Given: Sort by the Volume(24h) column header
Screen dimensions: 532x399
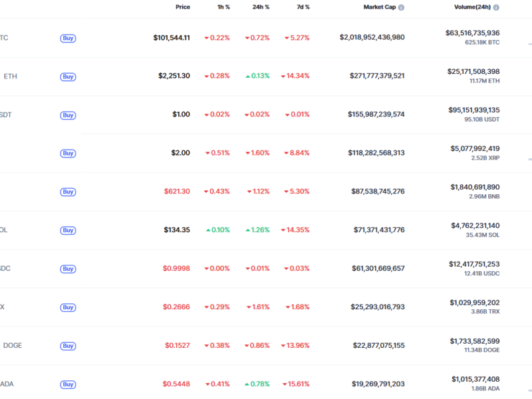Looking at the screenshot, I should [472, 7].
